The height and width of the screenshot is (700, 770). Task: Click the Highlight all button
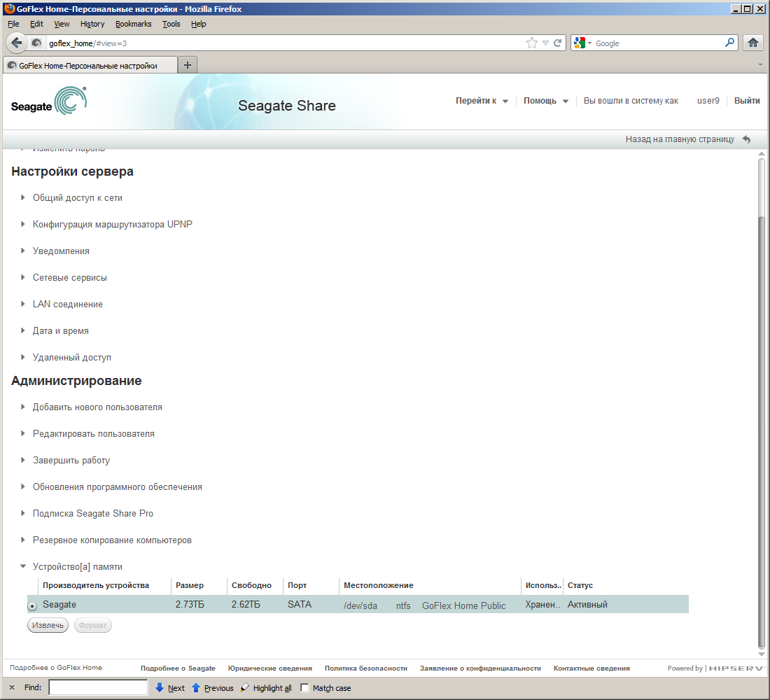coord(266,687)
